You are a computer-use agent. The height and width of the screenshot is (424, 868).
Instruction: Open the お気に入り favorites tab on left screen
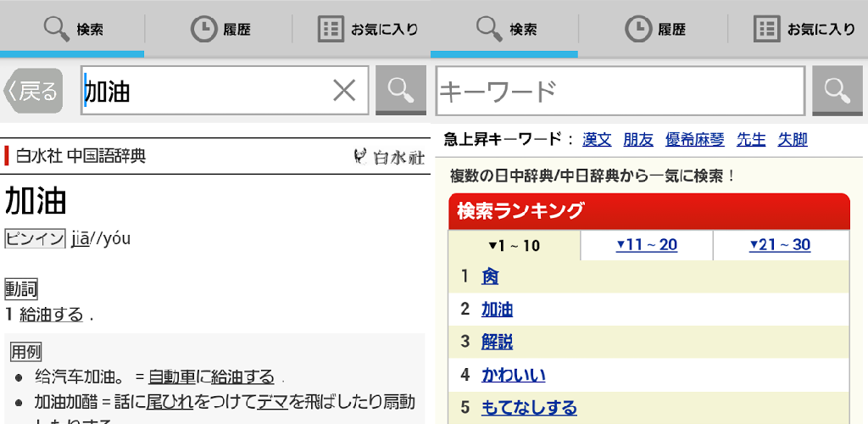(x=368, y=29)
